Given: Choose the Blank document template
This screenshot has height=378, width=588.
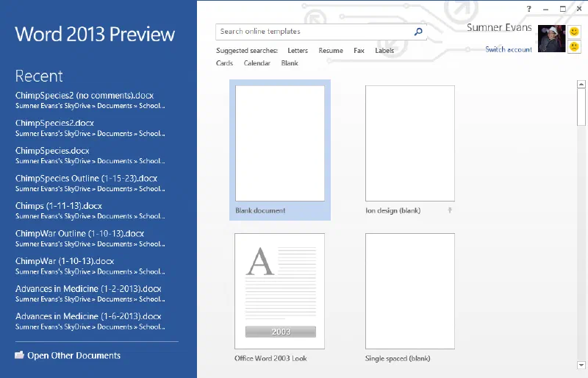Looking at the screenshot, I should pos(280,150).
